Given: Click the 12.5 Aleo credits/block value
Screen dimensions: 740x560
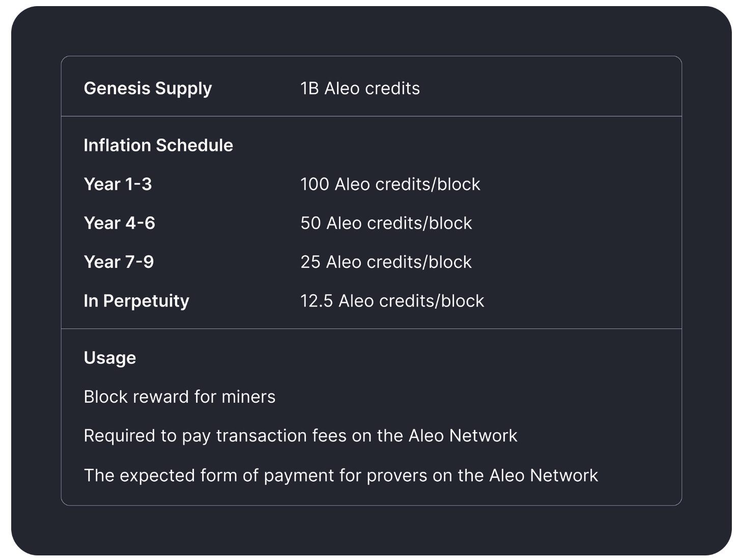Looking at the screenshot, I should (392, 301).
